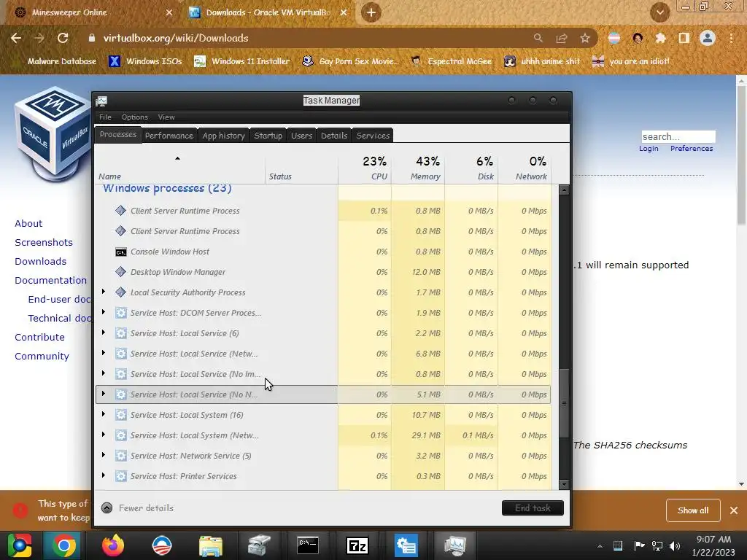
Task: Click the Task Manager title bar icon
Action: 101,101
